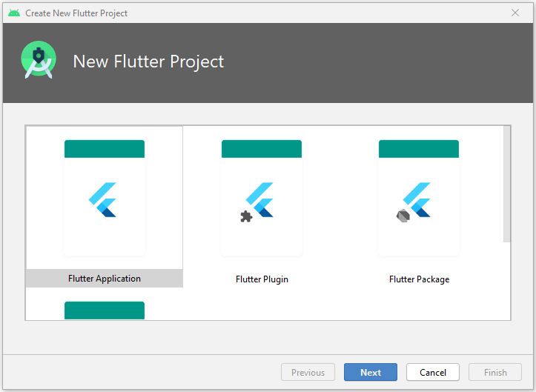Pick the Flutter Package project thumbnail
Screen dimensions: 536x392
coord(419,198)
